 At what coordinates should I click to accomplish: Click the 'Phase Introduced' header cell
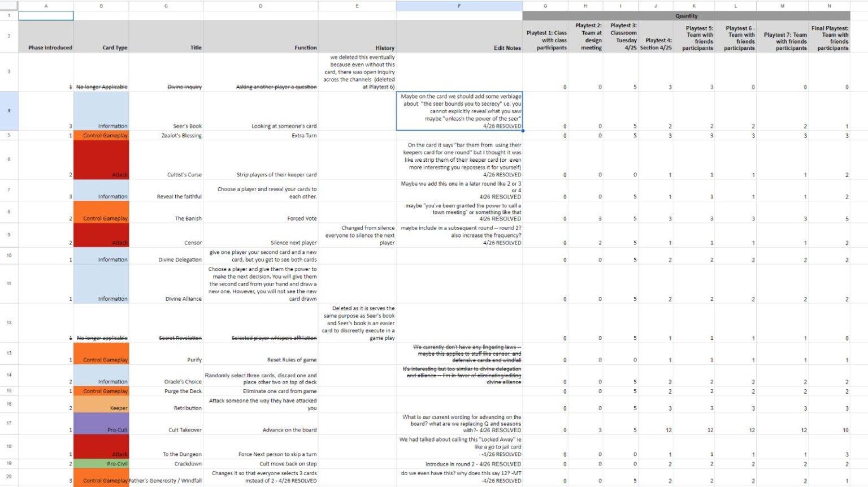tap(46, 36)
